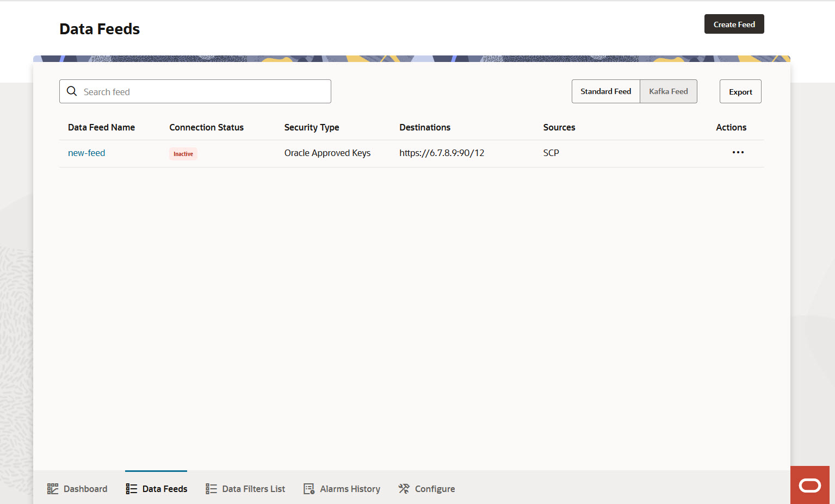835x504 pixels.
Task: Select the Configure tools icon
Action: 404,488
